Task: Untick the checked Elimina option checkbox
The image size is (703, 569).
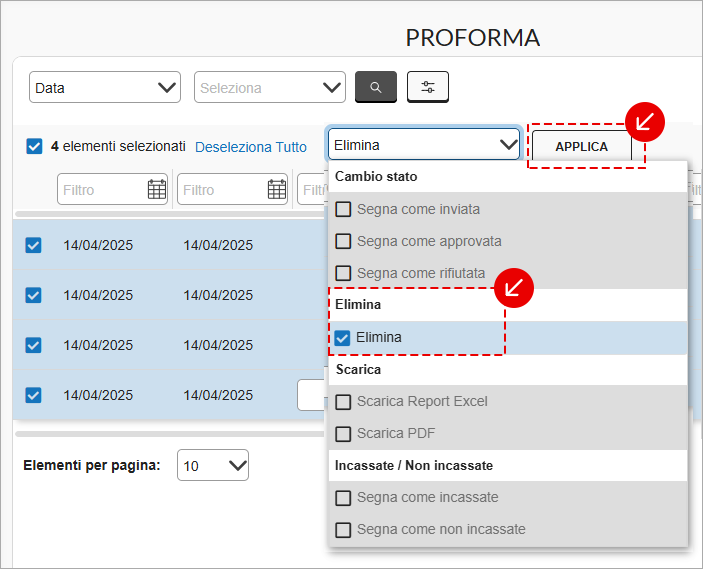Action: coord(342,338)
